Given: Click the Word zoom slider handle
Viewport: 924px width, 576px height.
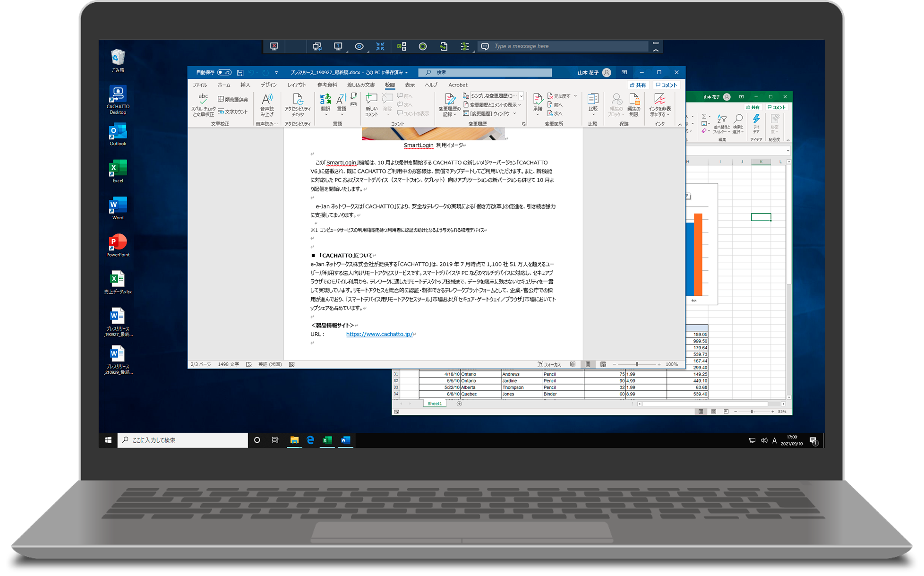Looking at the screenshot, I should pyautogui.click(x=637, y=364).
